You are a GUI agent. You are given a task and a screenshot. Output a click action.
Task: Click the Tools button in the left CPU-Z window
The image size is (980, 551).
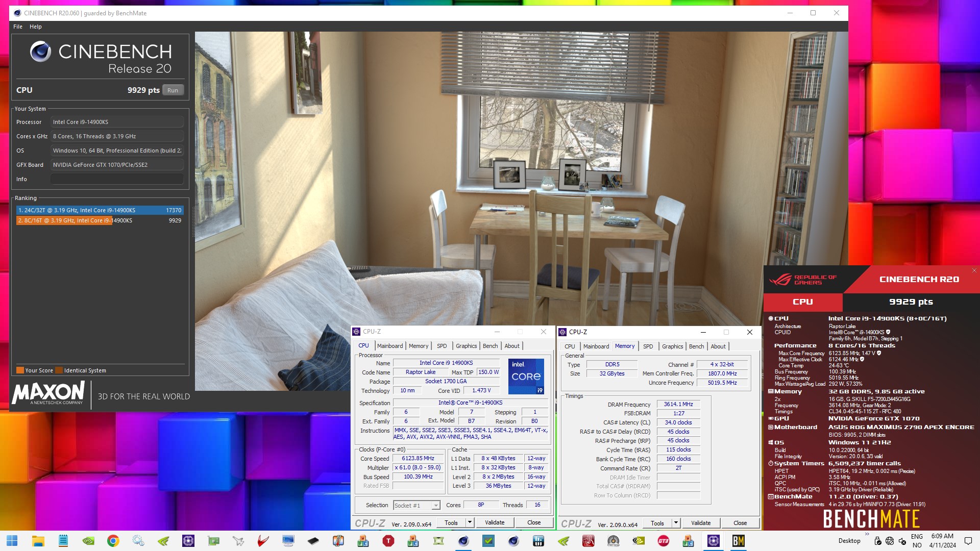coord(451,522)
